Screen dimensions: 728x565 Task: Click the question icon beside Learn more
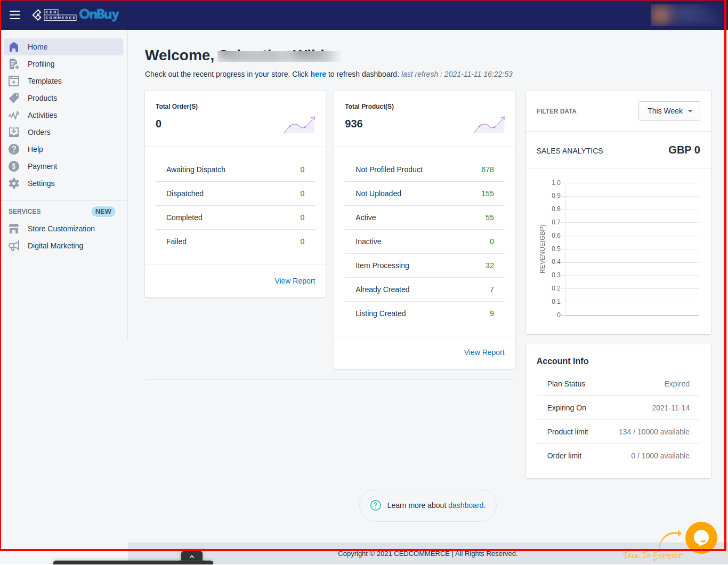pyautogui.click(x=376, y=505)
